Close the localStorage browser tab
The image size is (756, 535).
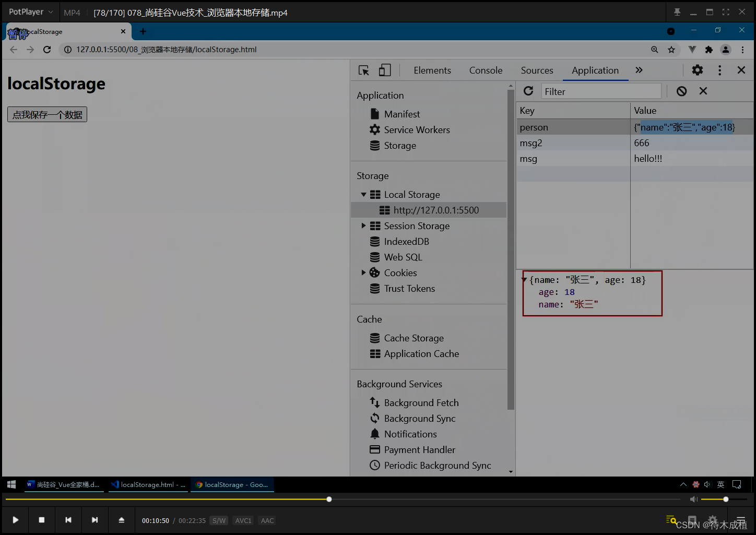click(123, 31)
